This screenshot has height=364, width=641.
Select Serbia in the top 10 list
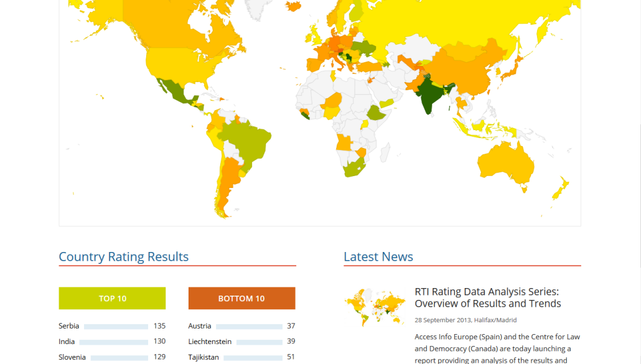pos(69,326)
